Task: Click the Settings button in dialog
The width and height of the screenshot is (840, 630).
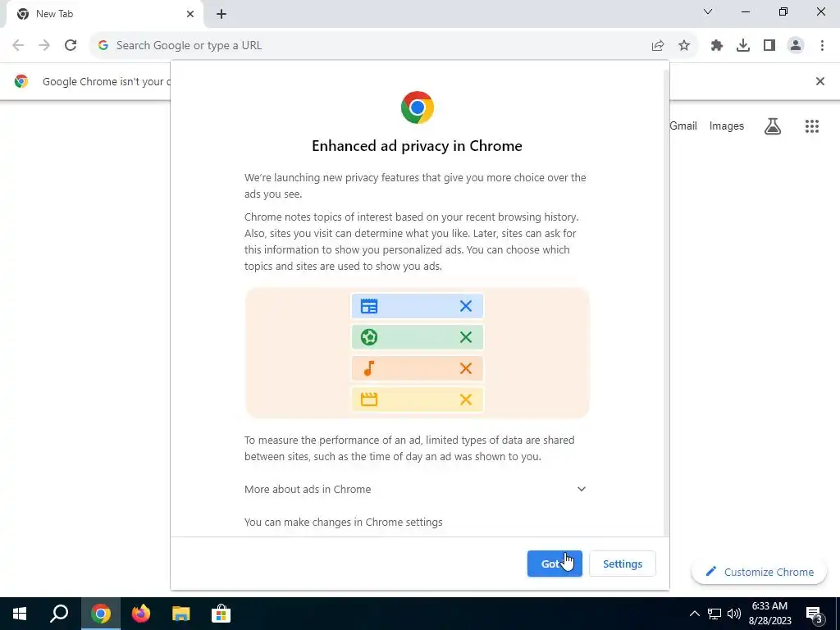Action: [x=623, y=564]
